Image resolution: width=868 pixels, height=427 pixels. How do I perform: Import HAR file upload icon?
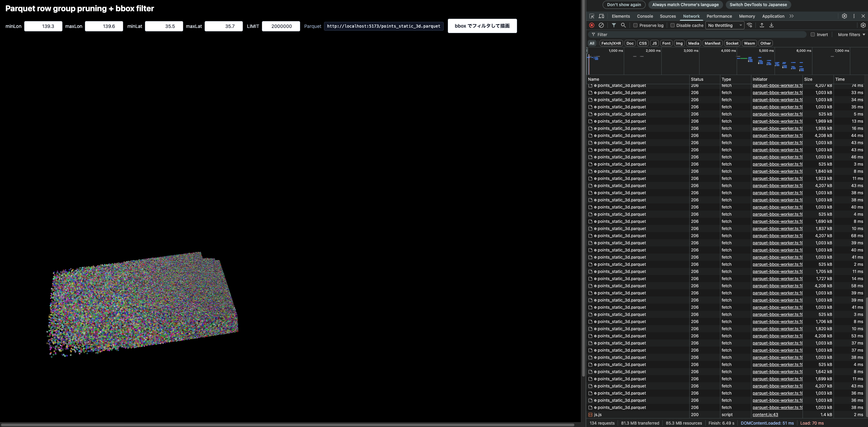pyautogui.click(x=762, y=25)
